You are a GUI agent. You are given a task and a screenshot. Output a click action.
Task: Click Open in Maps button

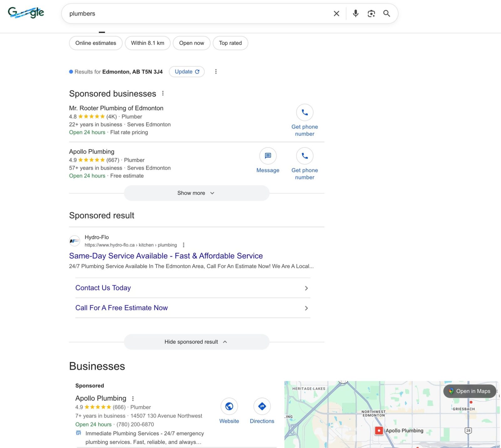point(470,391)
